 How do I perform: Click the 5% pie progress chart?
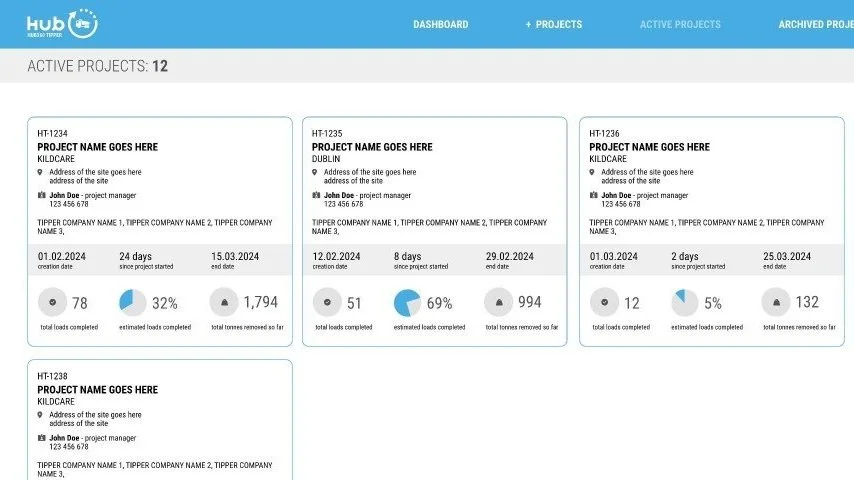click(x=685, y=302)
